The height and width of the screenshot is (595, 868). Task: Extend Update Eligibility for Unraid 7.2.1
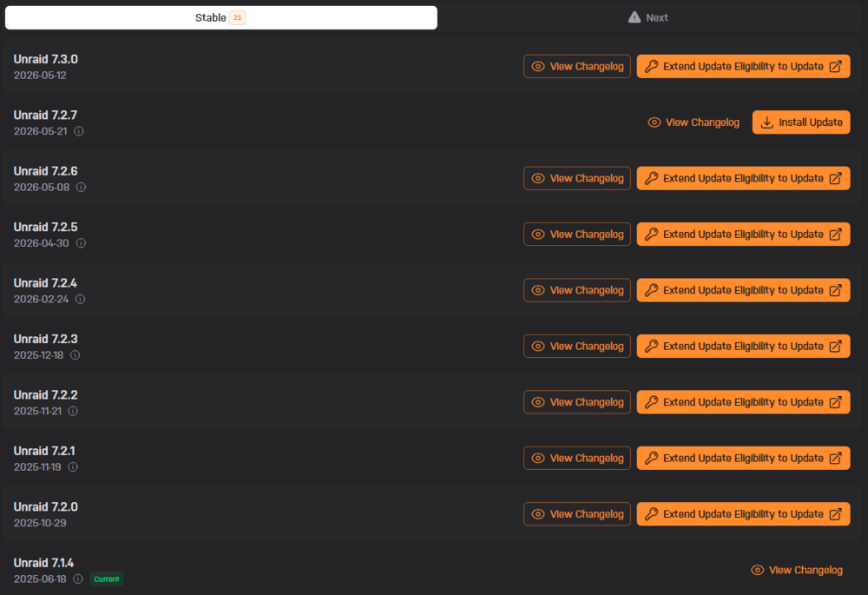[744, 458]
